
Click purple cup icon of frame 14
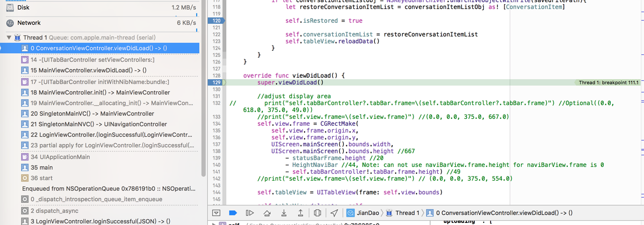click(25, 60)
